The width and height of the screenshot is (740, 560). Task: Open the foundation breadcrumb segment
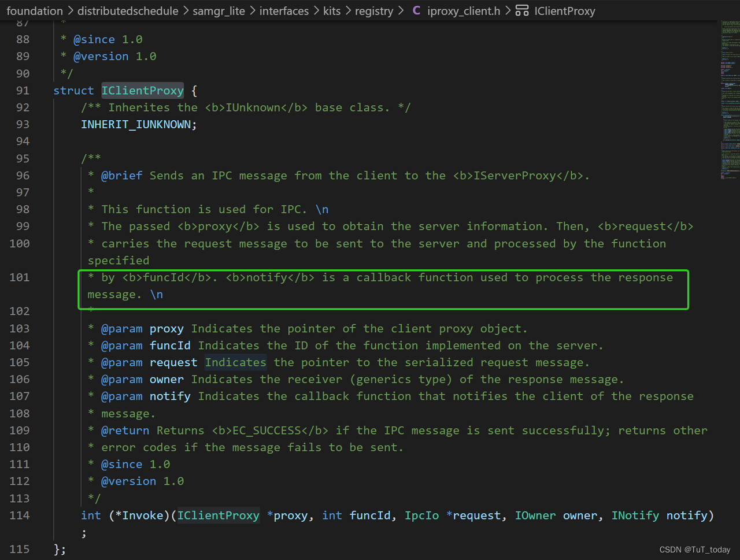point(35,11)
